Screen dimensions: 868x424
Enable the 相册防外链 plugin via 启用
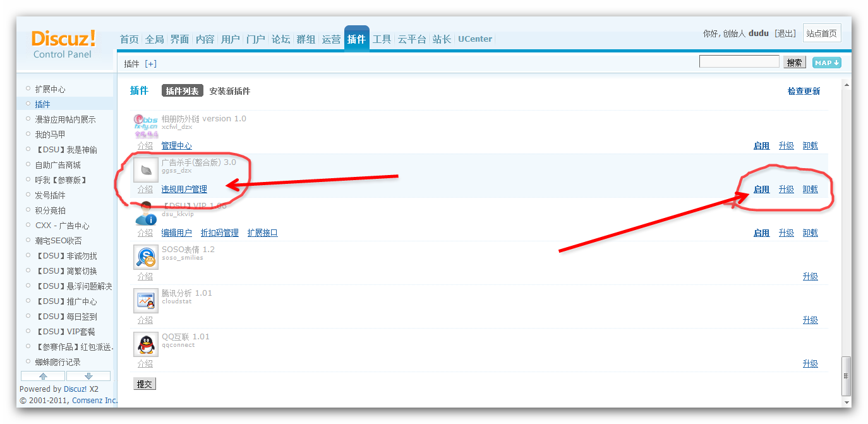tap(762, 146)
